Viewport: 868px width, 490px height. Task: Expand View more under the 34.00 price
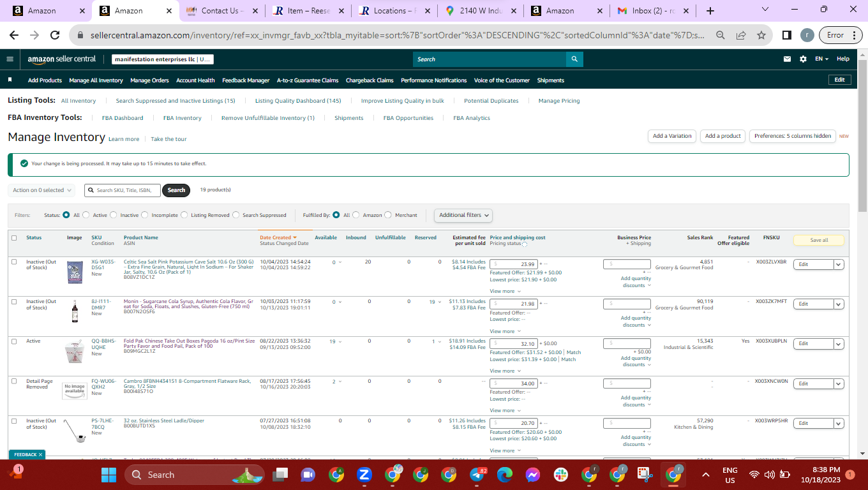pyautogui.click(x=505, y=410)
